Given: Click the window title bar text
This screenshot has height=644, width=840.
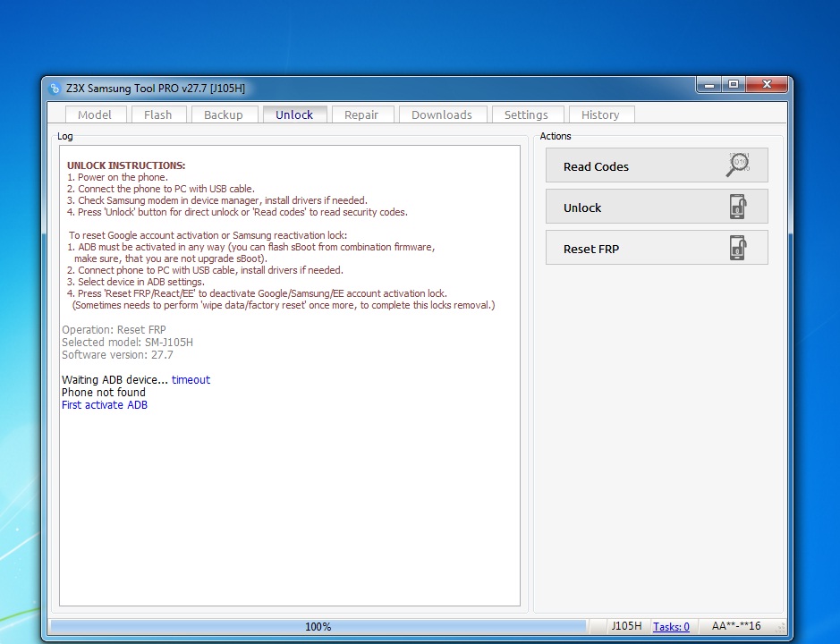Looking at the screenshot, I should 156,89.
